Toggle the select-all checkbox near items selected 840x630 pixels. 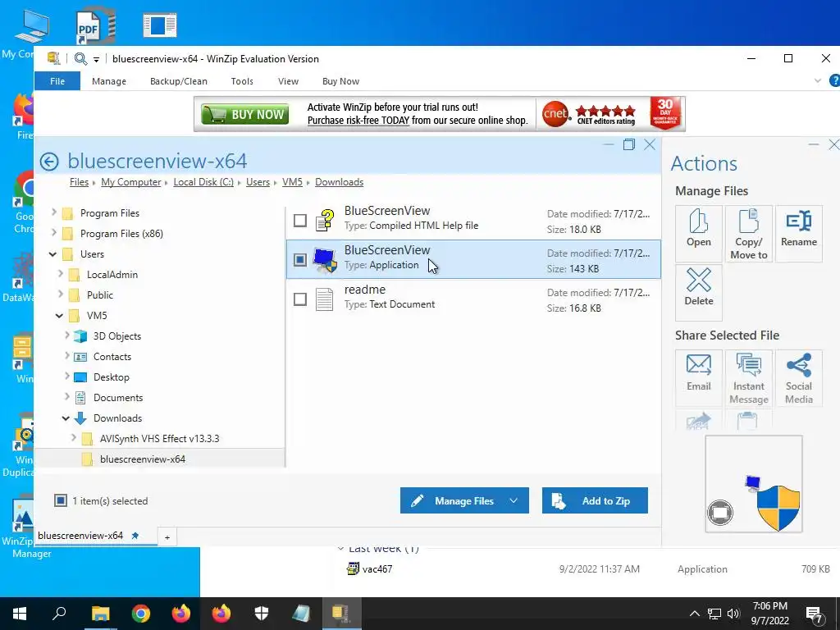tap(61, 500)
